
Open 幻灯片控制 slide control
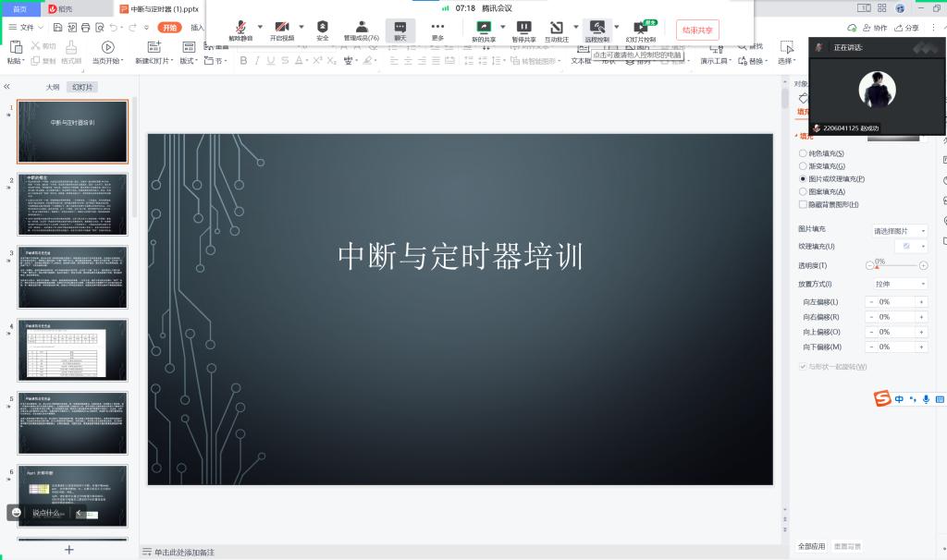tap(641, 29)
